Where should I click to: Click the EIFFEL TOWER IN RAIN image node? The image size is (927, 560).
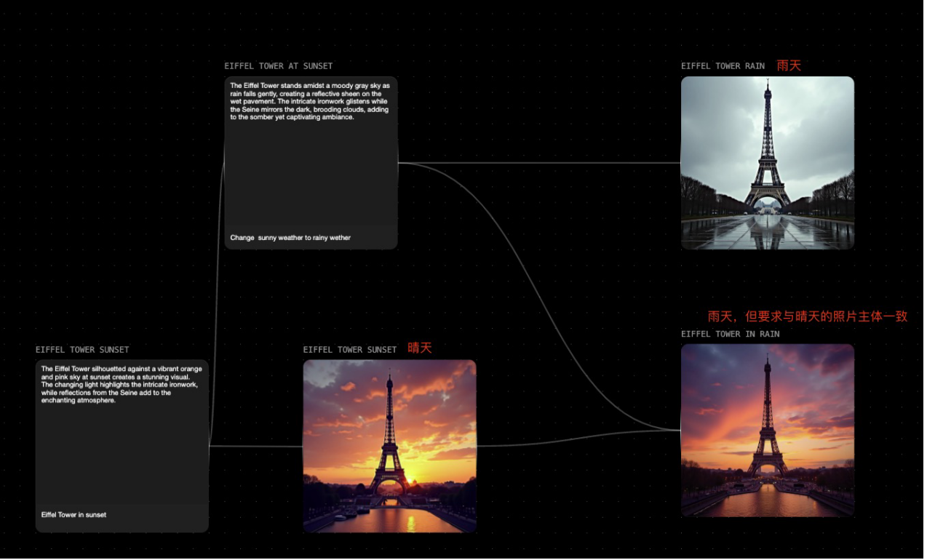[767, 431]
